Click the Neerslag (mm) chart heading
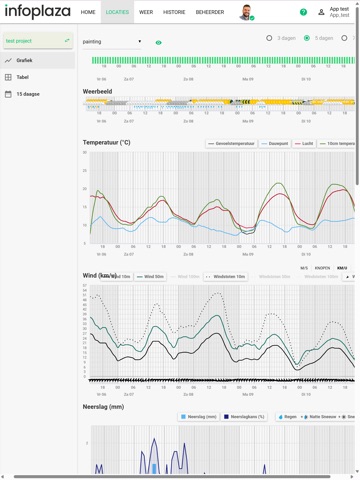Image resolution: width=360 pixels, height=480 pixels. click(103, 407)
